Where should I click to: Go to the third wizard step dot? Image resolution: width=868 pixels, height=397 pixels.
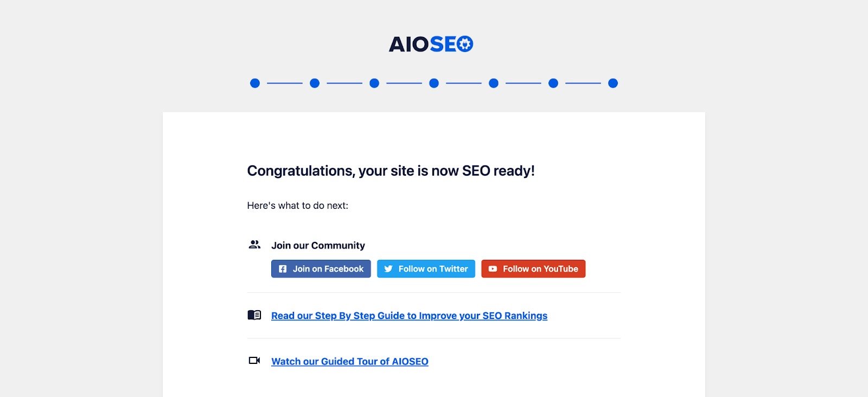point(374,83)
